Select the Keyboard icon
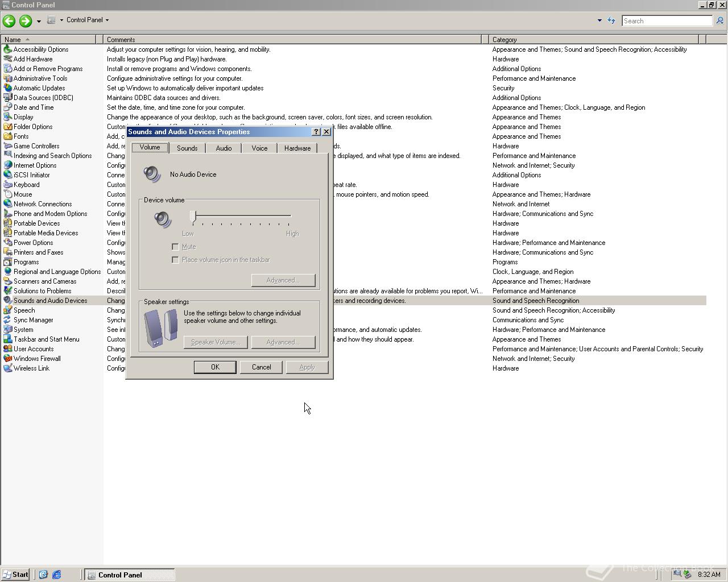728x582 pixels. 7,185
